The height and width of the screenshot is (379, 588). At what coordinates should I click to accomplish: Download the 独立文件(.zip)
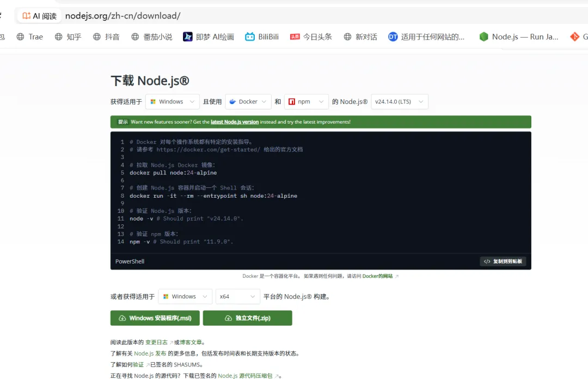pyautogui.click(x=248, y=318)
